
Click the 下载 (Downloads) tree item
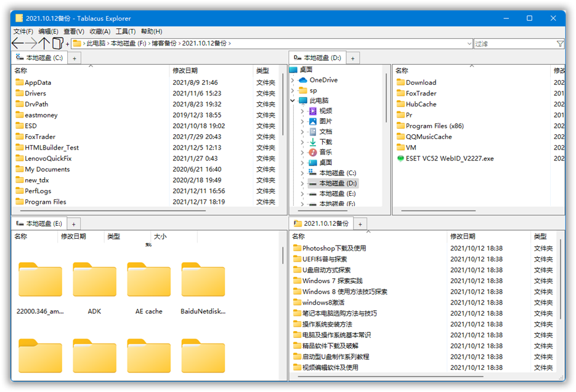pyautogui.click(x=325, y=142)
